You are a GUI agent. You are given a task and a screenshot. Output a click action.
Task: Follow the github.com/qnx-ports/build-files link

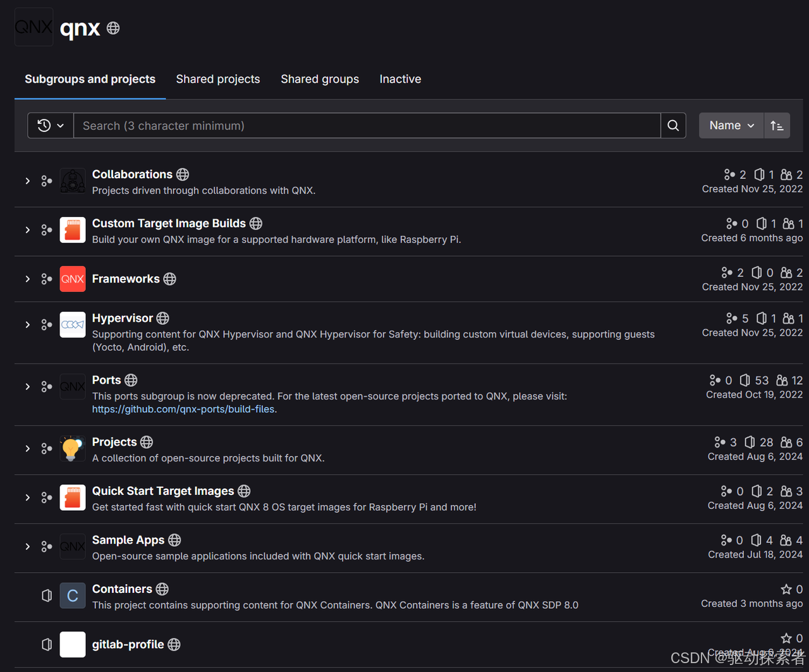[x=183, y=409]
